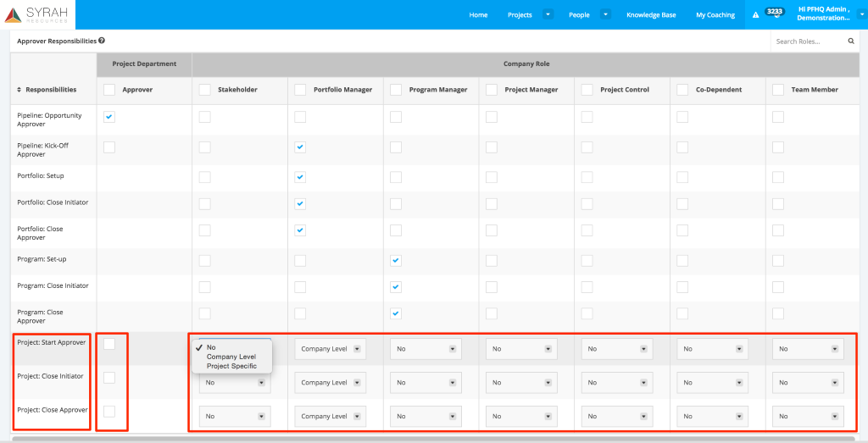
Task: Open the Knowledge Base page
Action: (651, 15)
